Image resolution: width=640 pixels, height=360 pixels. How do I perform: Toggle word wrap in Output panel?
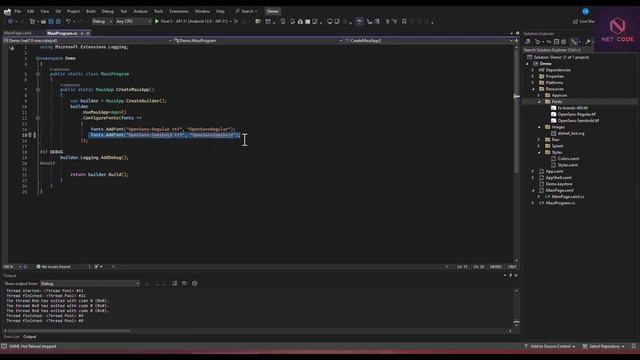point(184,283)
